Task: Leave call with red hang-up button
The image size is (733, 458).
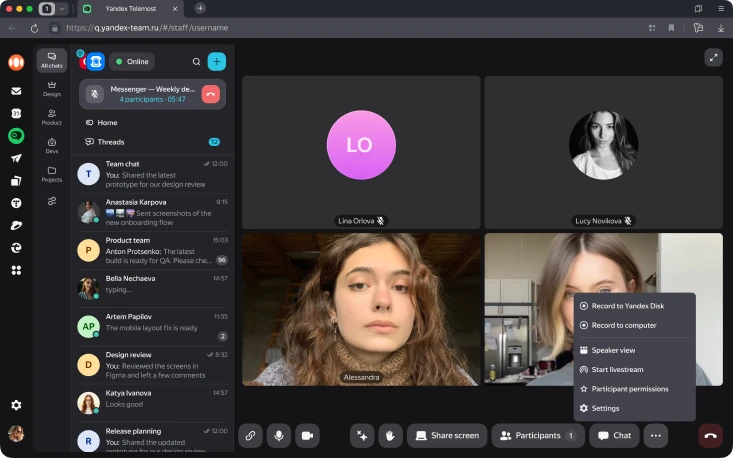Action: coord(711,436)
